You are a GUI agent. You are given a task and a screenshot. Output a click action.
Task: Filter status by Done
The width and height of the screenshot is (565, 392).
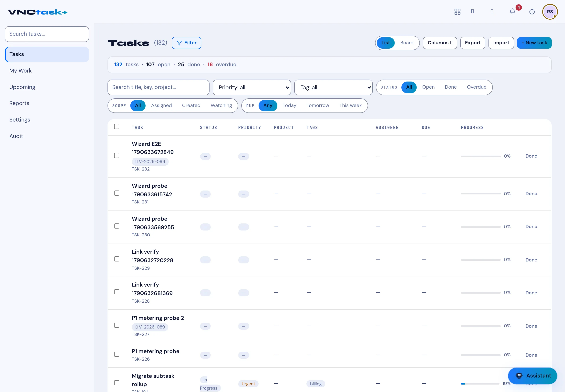[x=451, y=87]
